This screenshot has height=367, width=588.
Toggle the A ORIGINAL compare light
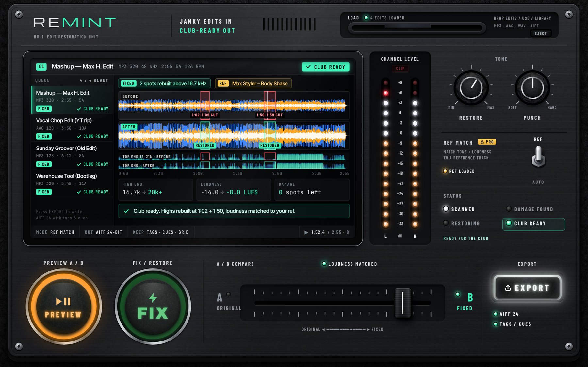(229, 294)
